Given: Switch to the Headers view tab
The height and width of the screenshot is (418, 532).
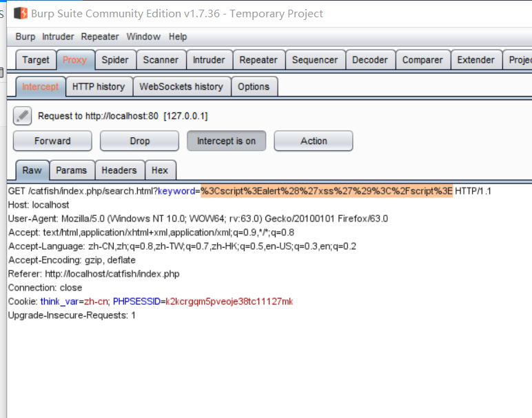Looking at the screenshot, I should tap(119, 170).
